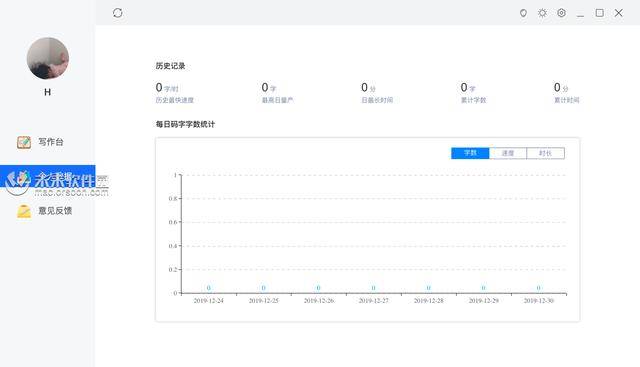The height and width of the screenshot is (367, 640).
Task: Click the 2019-12-28 date label
Action: point(429,300)
